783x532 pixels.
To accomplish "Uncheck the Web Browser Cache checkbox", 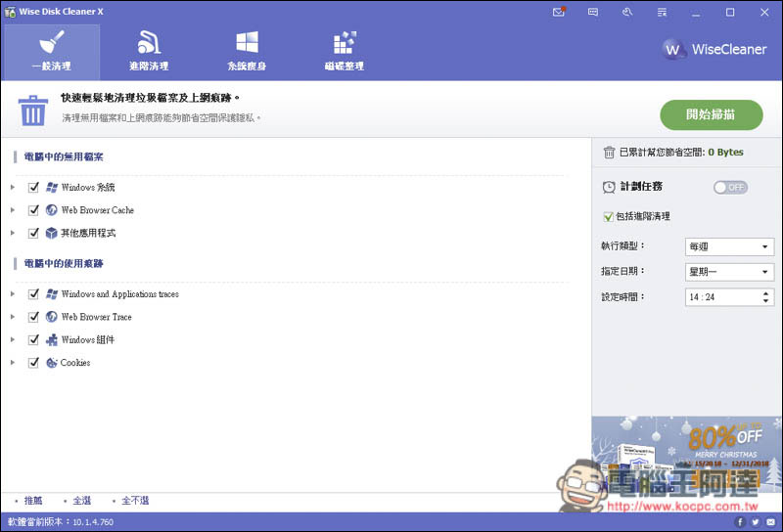I will pyautogui.click(x=33, y=210).
